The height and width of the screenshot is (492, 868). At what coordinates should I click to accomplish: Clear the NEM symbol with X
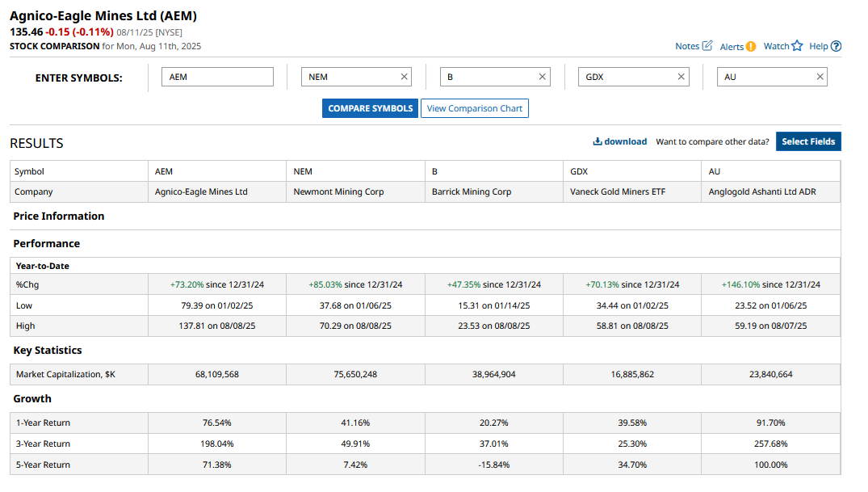pos(404,77)
